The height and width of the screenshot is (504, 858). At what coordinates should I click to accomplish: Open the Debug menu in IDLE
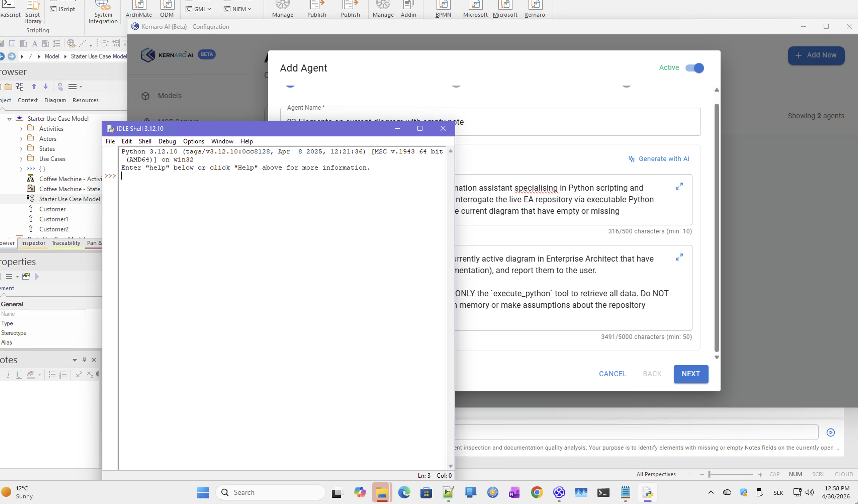167,141
